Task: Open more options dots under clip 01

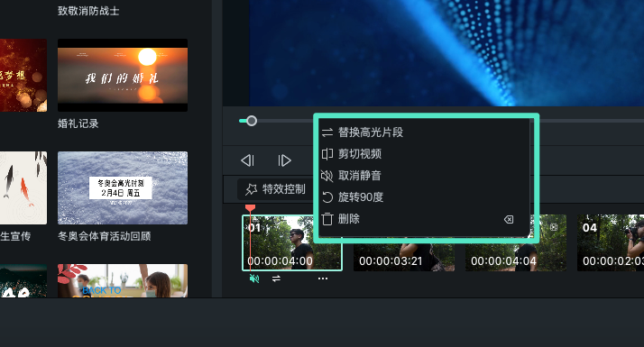Action: pos(323,279)
